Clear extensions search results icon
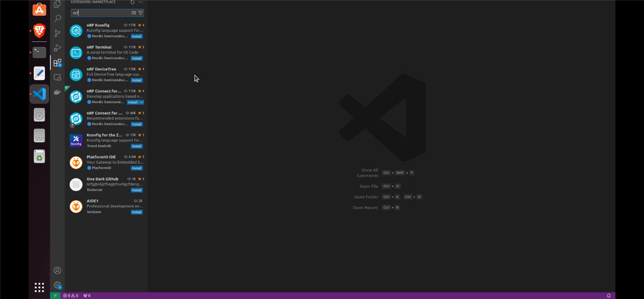The width and height of the screenshot is (644, 299). [134, 13]
